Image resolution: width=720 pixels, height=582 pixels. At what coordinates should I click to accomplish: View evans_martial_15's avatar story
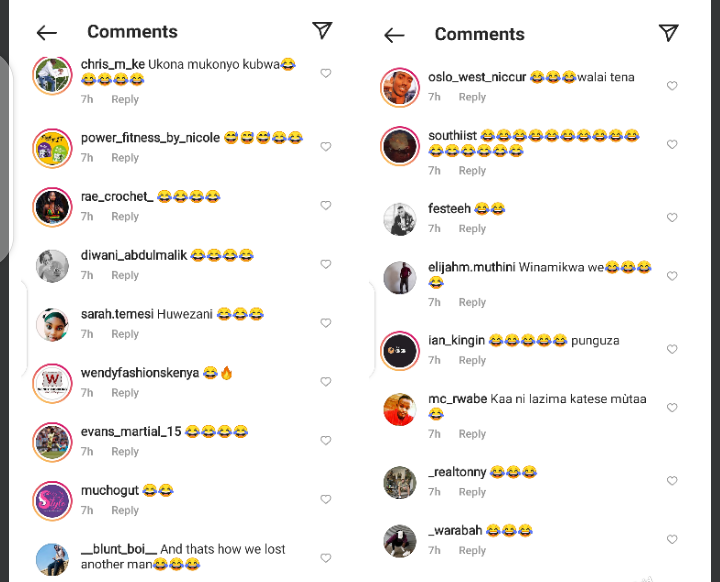tap(52, 442)
